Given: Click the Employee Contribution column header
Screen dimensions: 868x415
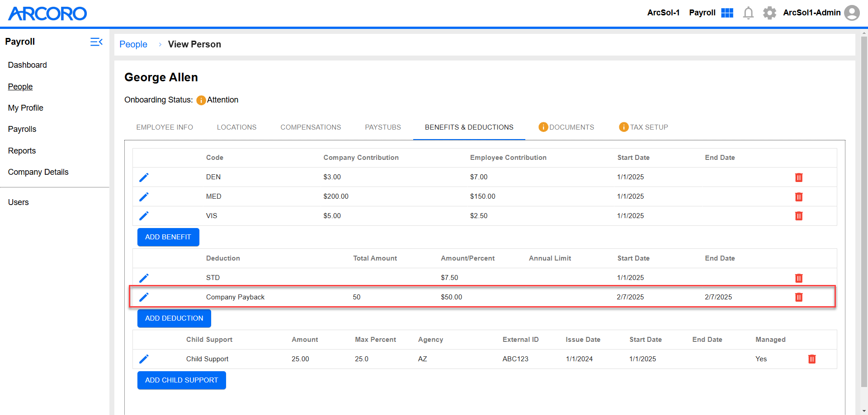Looking at the screenshot, I should coord(508,158).
